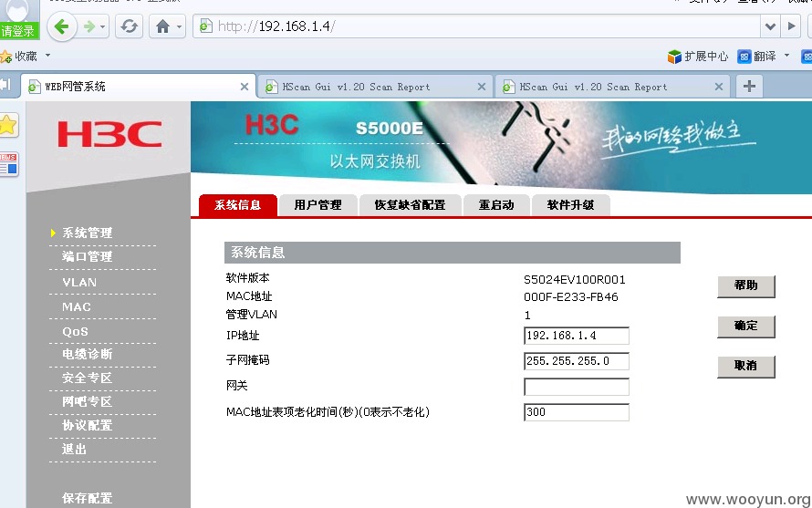Reload the page with refresh icon
Image resolution: width=812 pixels, height=508 pixels.
(x=129, y=26)
